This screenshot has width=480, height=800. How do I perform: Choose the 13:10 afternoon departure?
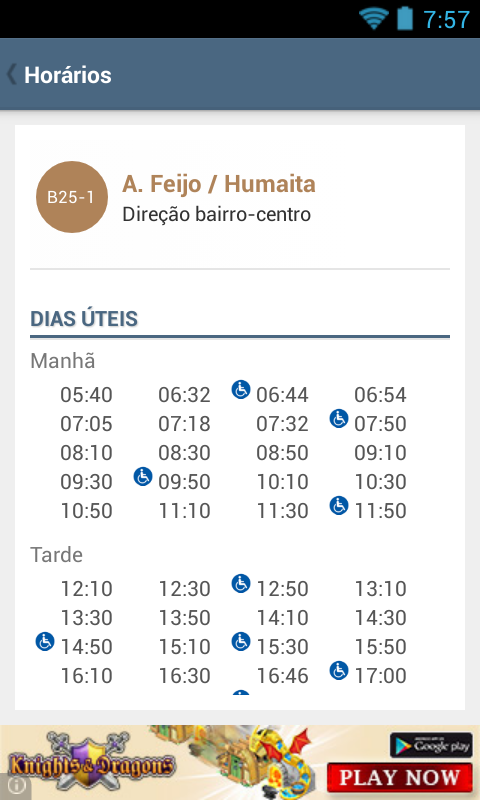click(x=381, y=589)
